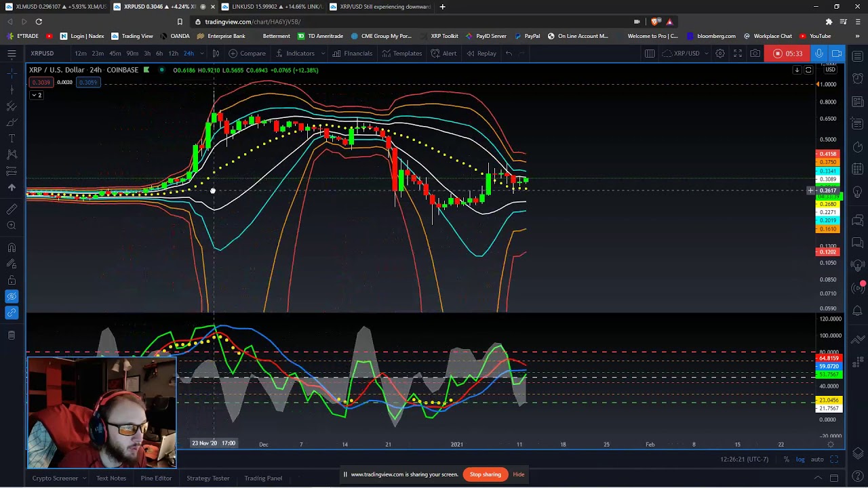Open the chart patterns tool

12,155
